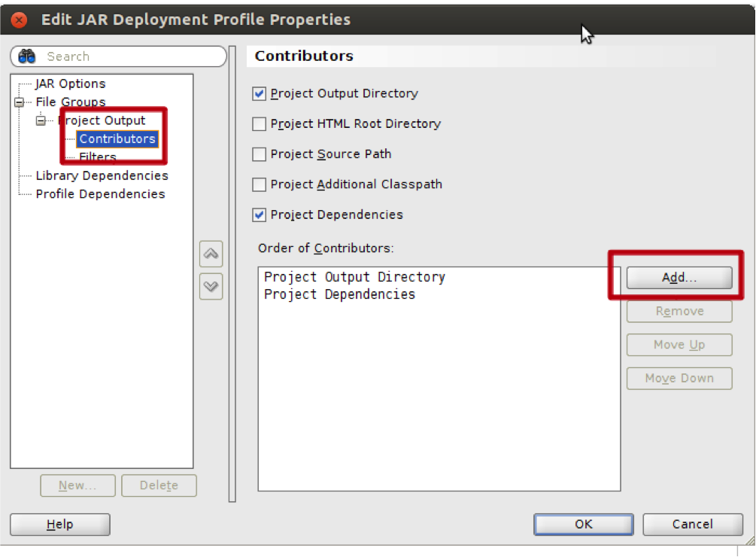Click the Move Down button
The image size is (756, 557).
pos(679,379)
